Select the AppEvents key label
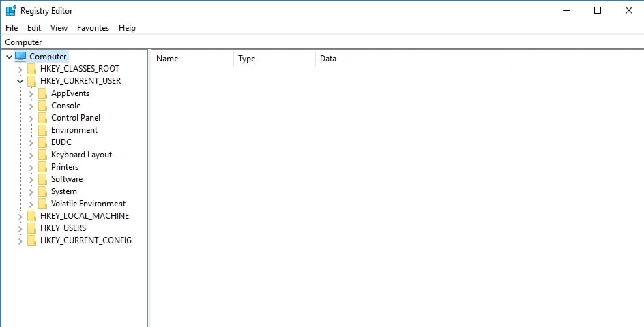 click(70, 93)
